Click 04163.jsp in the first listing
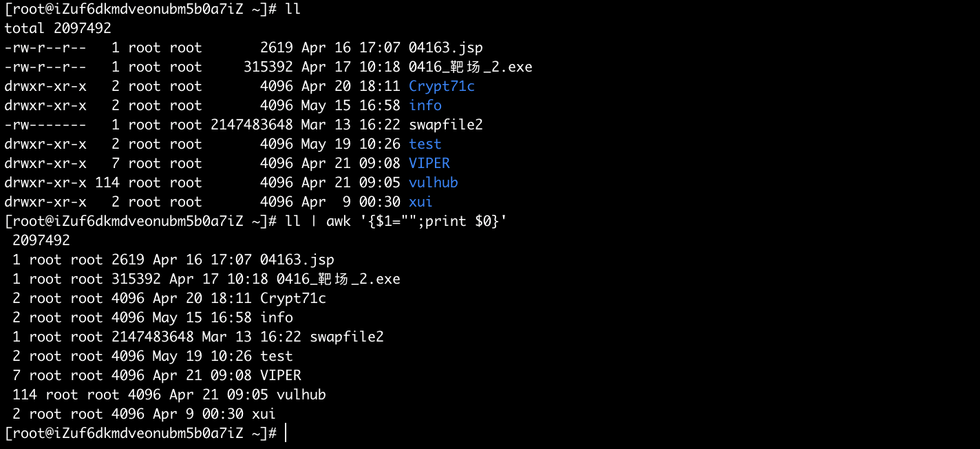Image resolution: width=980 pixels, height=449 pixels. [445, 48]
